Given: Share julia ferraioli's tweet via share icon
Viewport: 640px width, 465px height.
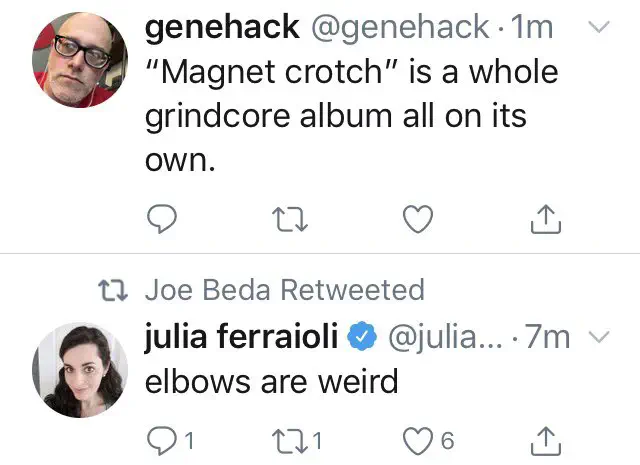Looking at the screenshot, I should (545, 439).
